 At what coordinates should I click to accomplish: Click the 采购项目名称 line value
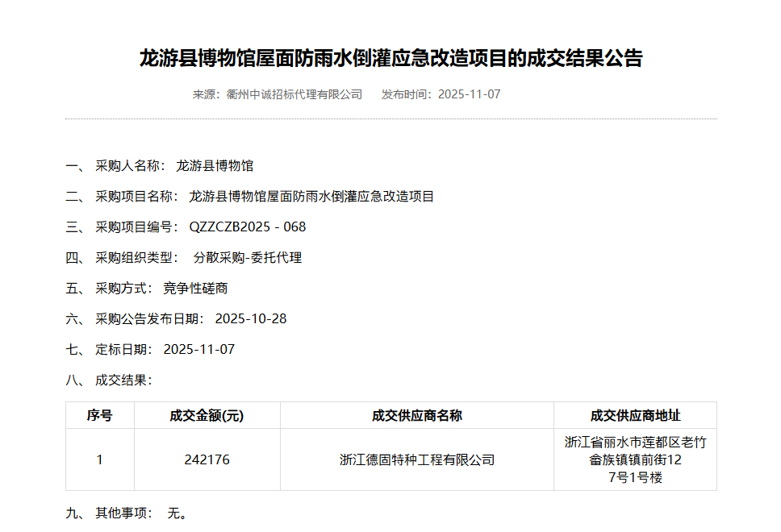[311, 197]
